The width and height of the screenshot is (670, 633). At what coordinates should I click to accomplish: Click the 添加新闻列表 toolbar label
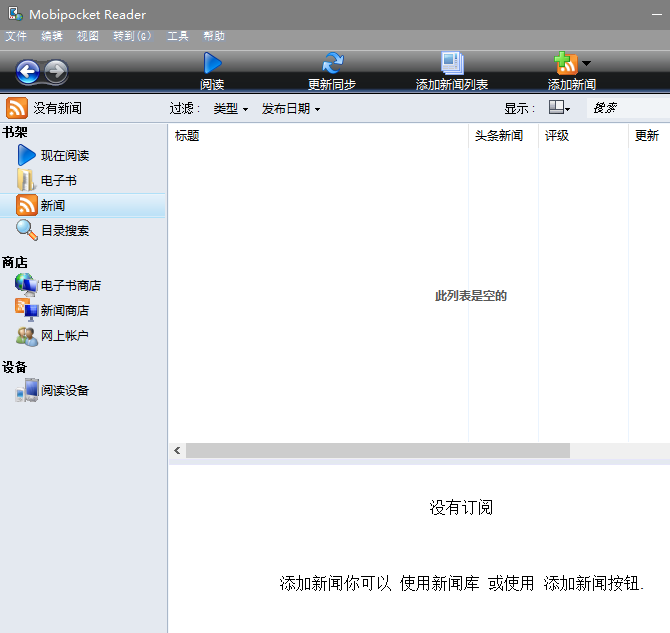[x=452, y=85]
